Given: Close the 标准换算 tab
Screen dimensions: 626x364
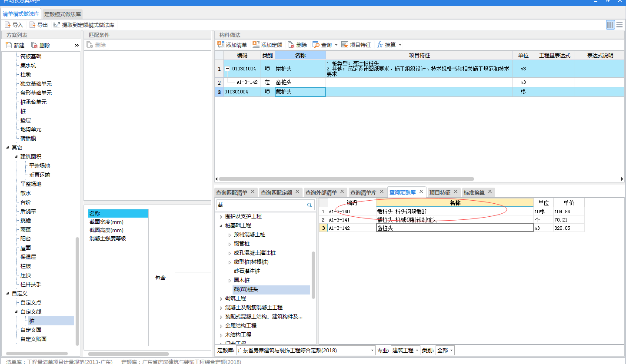Looking at the screenshot, I should coord(490,192).
